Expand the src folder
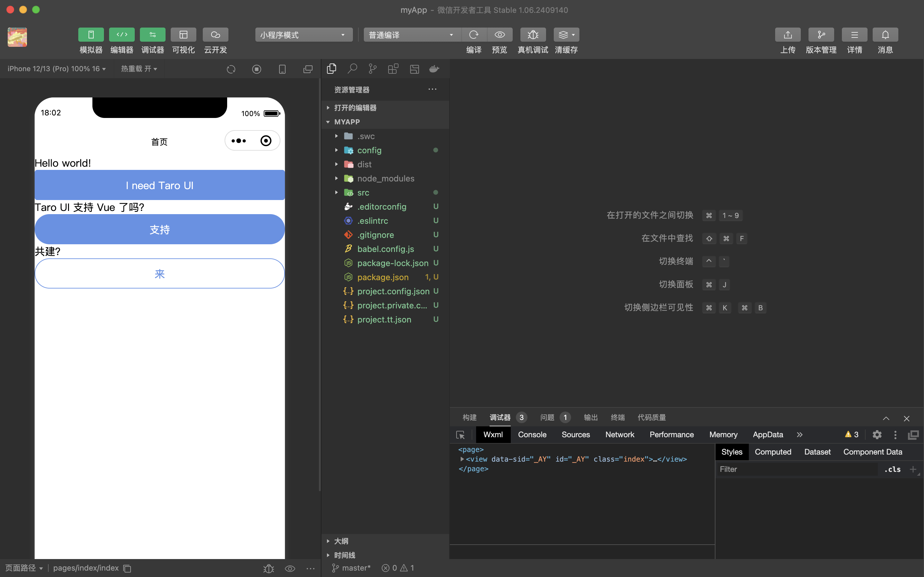 (x=363, y=193)
